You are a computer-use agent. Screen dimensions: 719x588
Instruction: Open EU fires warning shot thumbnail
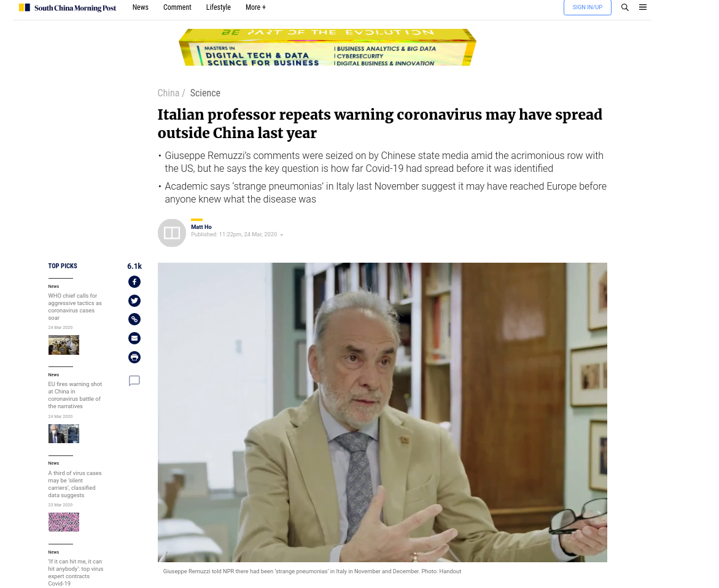point(64,433)
